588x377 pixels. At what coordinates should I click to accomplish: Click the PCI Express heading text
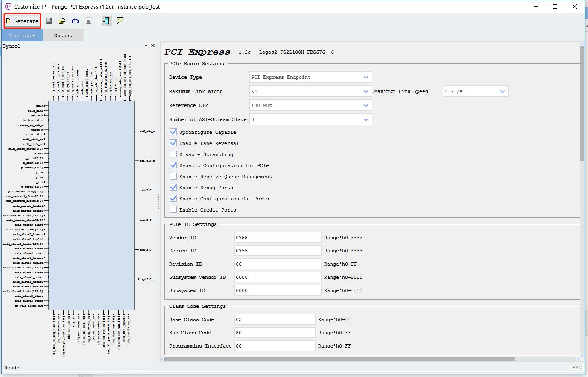tap(197, 52)
